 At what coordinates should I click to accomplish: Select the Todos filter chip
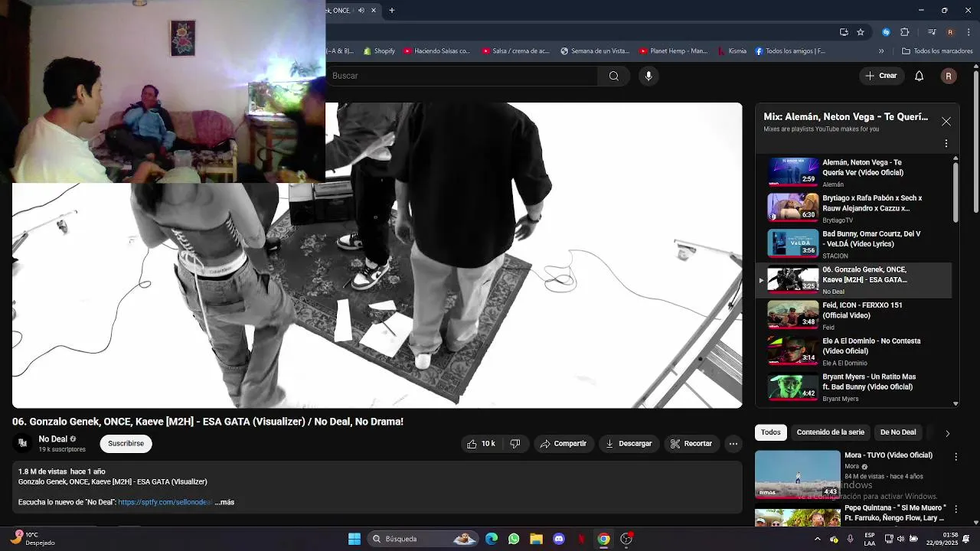click(x=771, y=432)
